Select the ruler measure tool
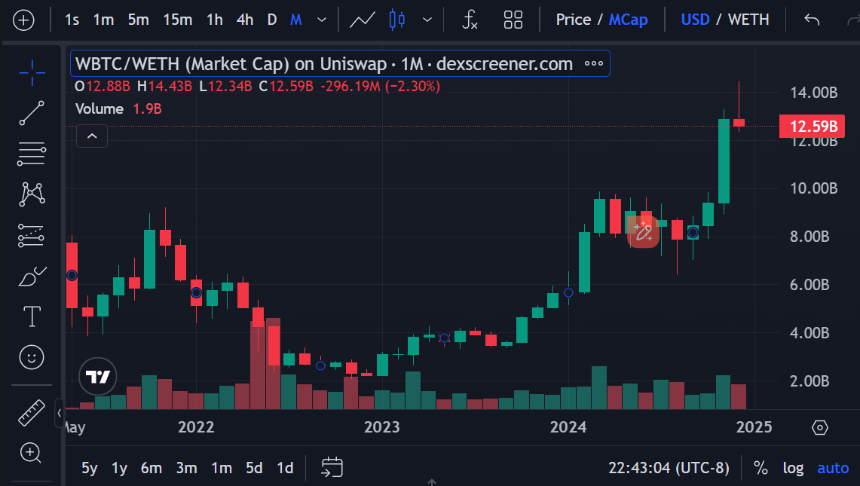This screenshot has height=486, width=860. coord(32,412)
